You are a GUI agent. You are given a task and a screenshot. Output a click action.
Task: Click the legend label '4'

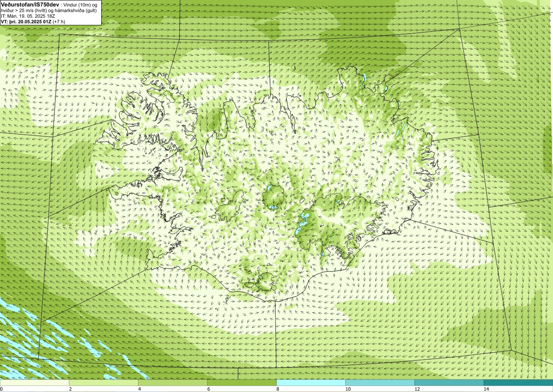[140, 389]
